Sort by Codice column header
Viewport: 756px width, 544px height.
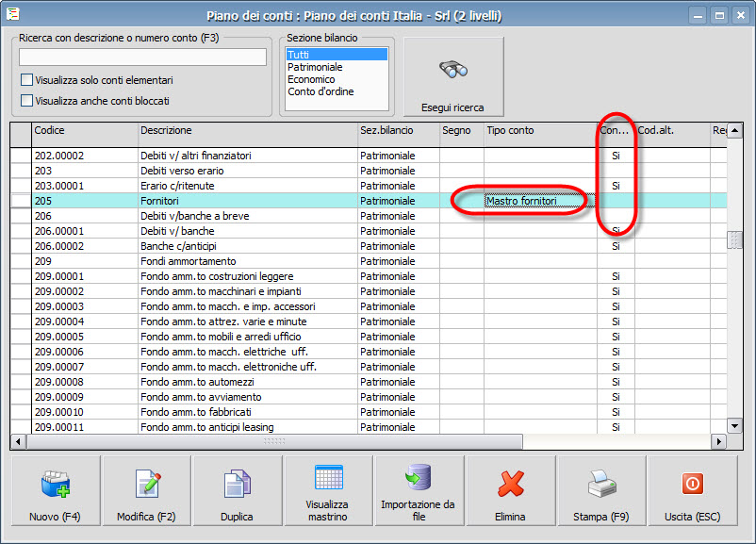pos(85,135)
